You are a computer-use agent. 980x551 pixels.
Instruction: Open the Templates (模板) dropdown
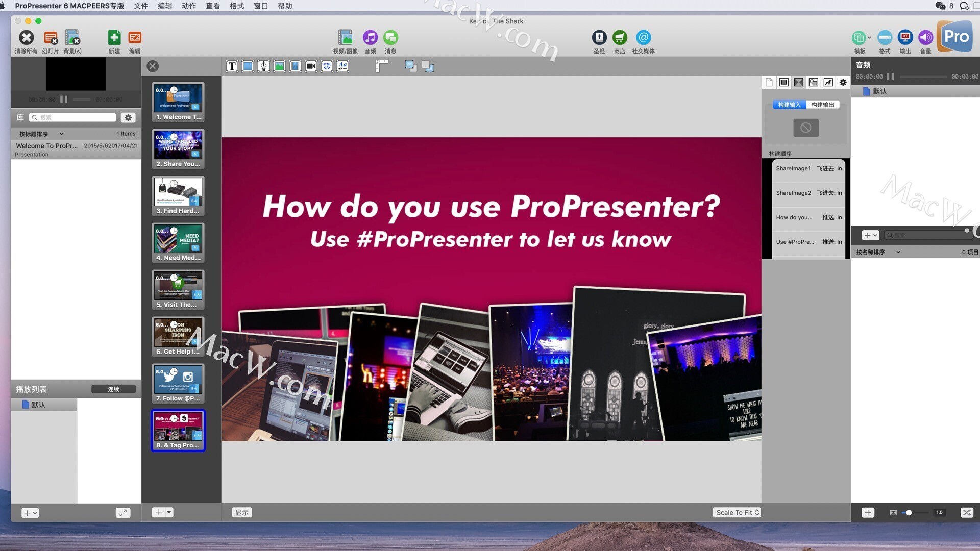coord(861,38)
